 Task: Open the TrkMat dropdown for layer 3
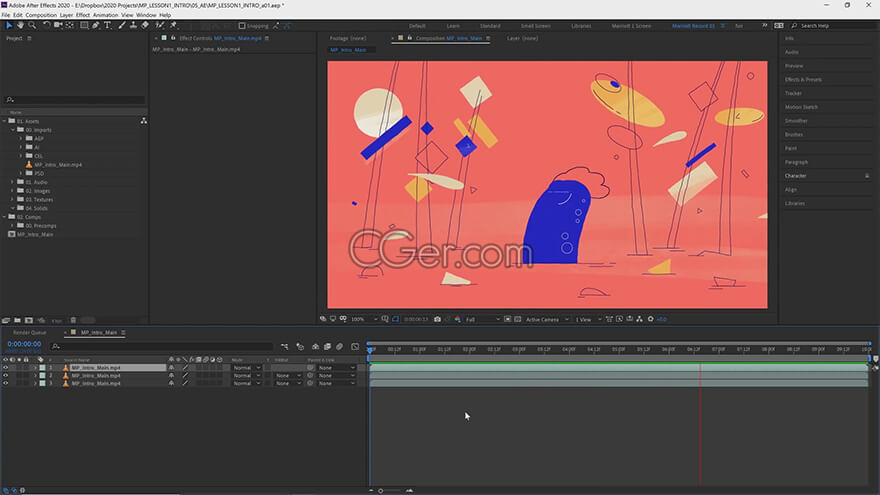[288, 383]
